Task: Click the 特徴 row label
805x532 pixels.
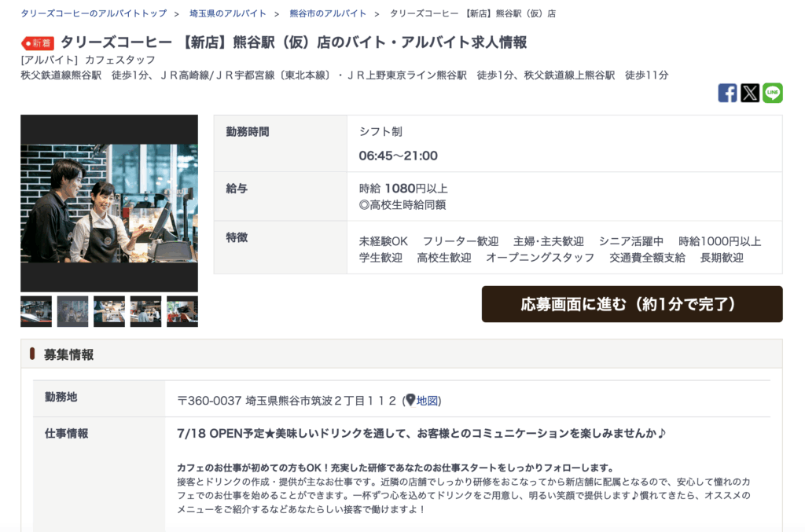Action: pyautogui.click(x=237, y=237)
